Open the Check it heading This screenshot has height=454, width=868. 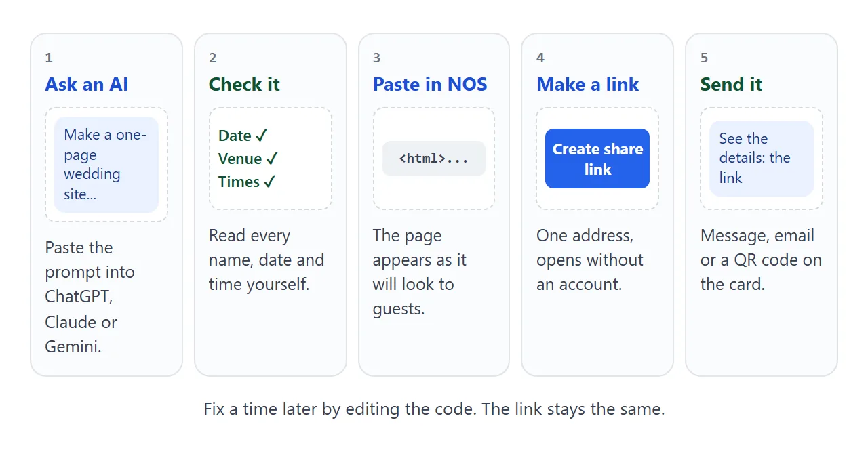pos(244,85)
